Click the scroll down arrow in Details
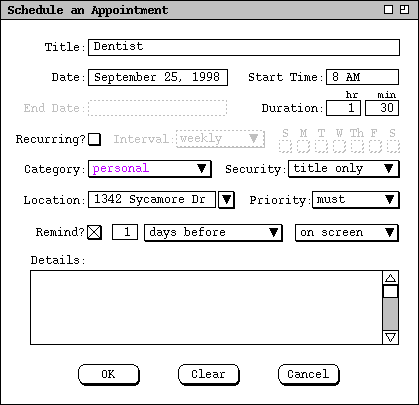 [x=390, y=337]
